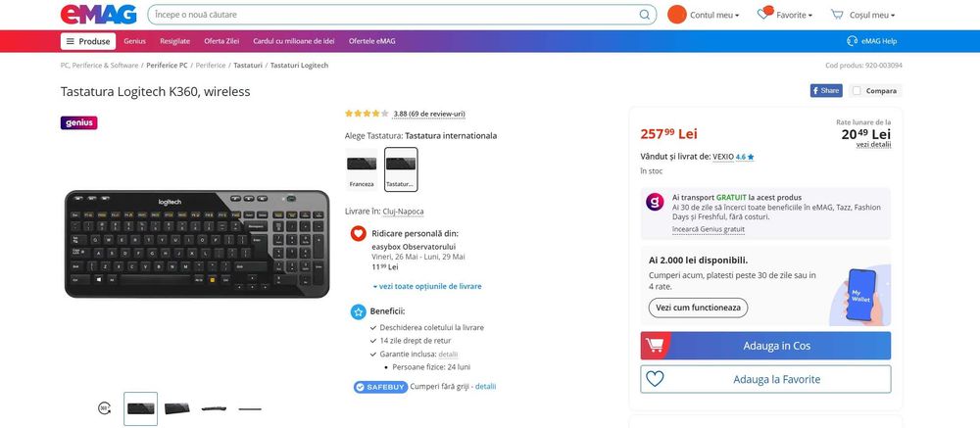Viewport: 980px width, 428px height.
Task: Select the Tastatura internationala variant
Action: [401, 169]
